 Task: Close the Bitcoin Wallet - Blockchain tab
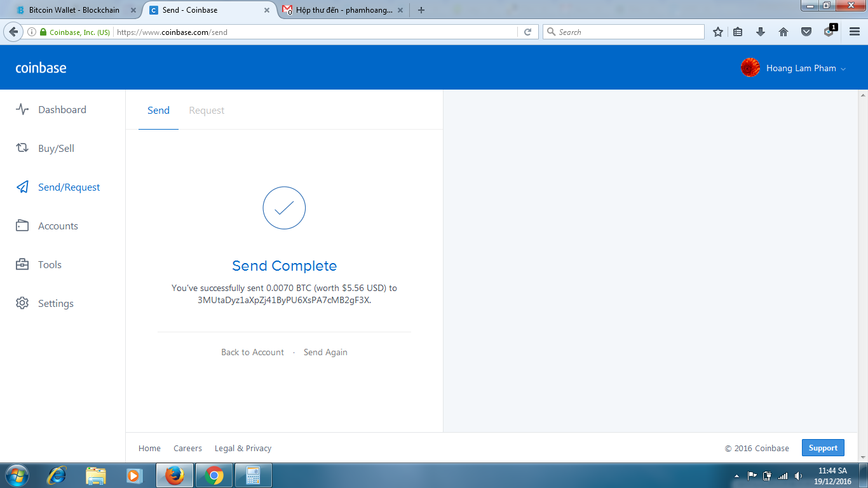pyautogui.click(x=133, y=10)
